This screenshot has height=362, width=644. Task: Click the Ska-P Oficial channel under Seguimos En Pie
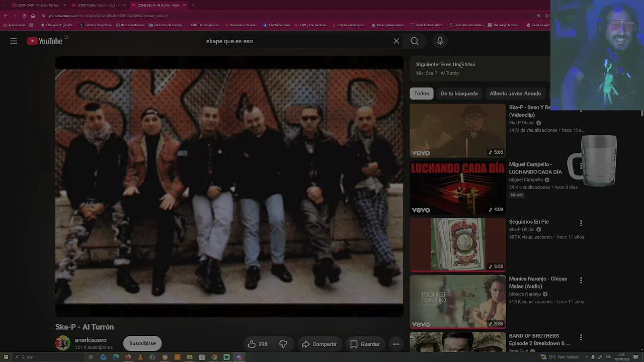[x=522, y=230]
